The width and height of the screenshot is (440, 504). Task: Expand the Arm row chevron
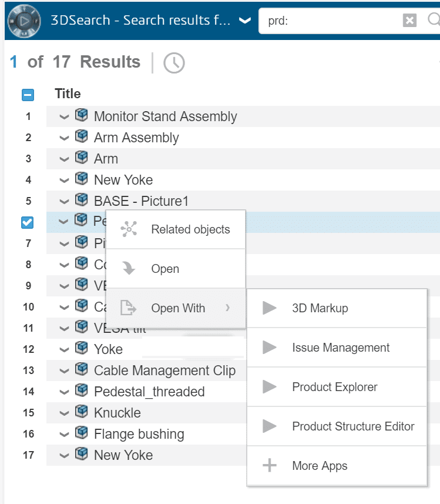[x=64, y=159]
